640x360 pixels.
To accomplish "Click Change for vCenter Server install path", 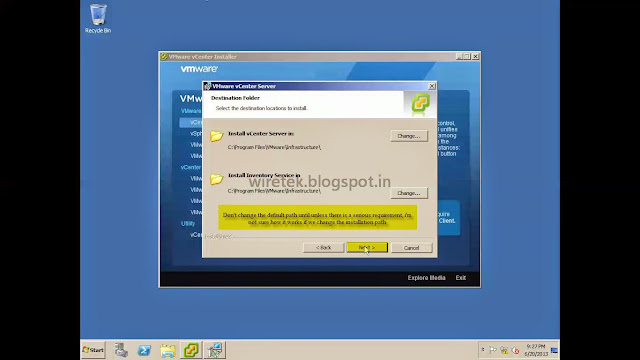I will pos(409,136).
